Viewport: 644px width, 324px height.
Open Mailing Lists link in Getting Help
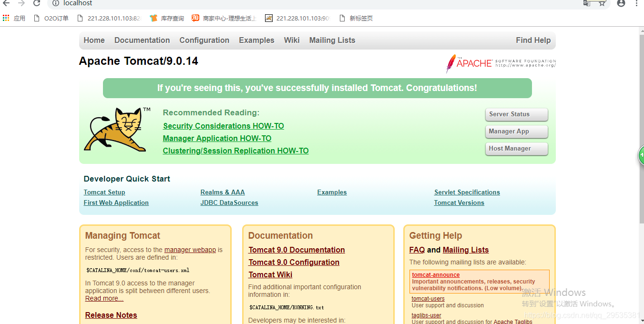[466, 250]
